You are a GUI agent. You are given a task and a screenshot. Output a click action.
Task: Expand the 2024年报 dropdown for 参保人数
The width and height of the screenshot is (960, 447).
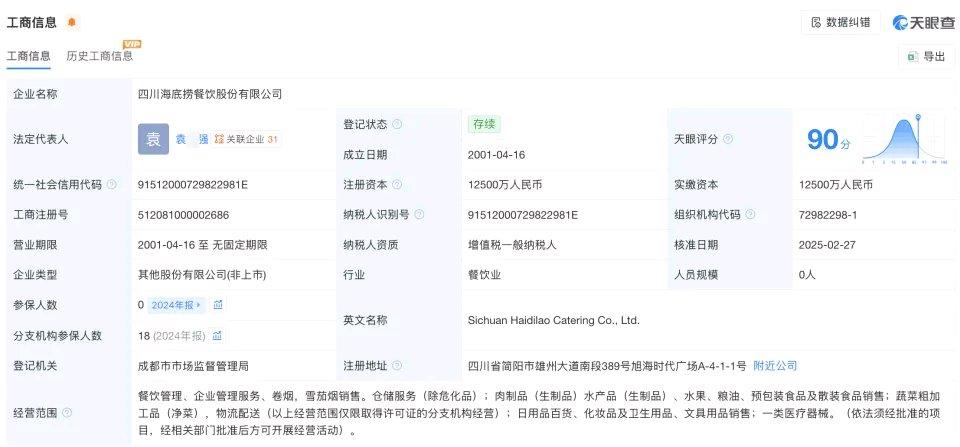tap(176, 304)
